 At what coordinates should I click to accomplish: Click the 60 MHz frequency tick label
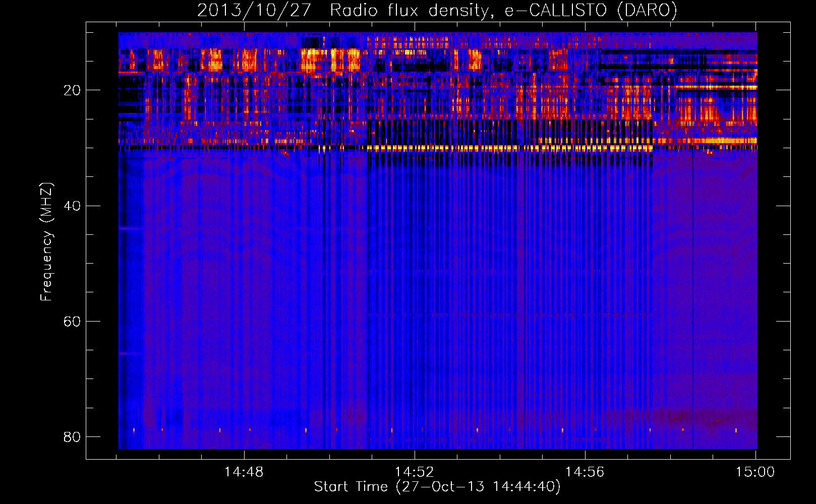point(72,321)
